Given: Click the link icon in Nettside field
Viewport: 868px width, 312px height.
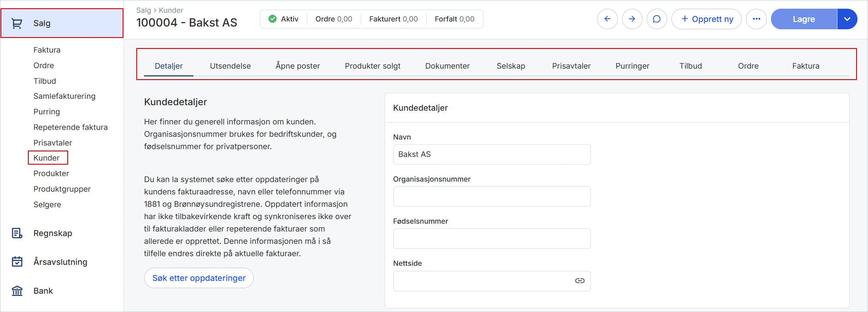Looking at the screenshot, I should tap(579, 281).
